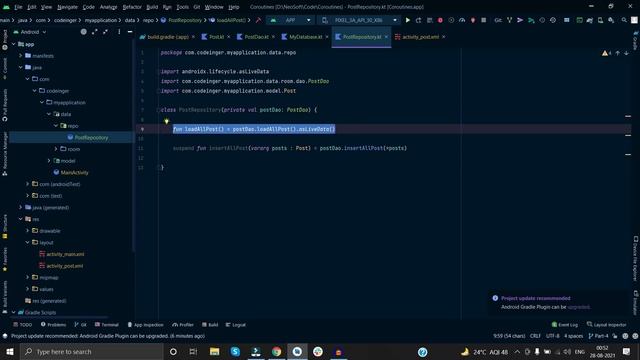The height and width of the screenshot is (360, 640).
Task: Expand the room package
Action: pos(56,149)
